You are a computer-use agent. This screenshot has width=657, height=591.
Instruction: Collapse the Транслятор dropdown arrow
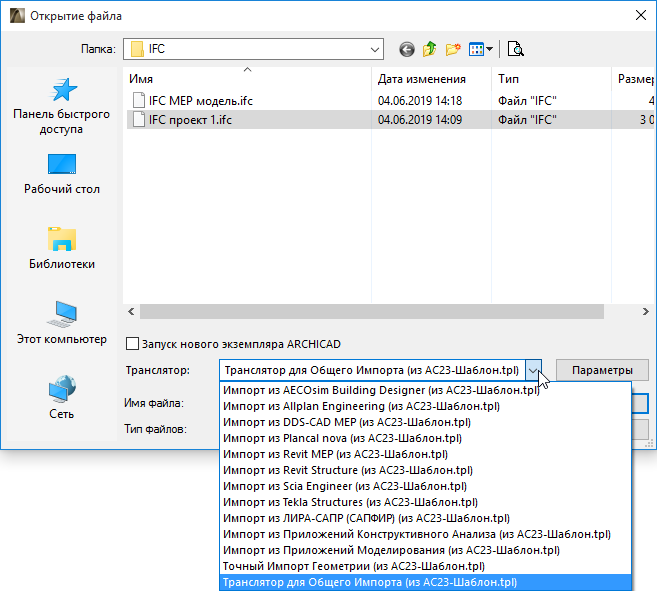[x=533, y=371]
